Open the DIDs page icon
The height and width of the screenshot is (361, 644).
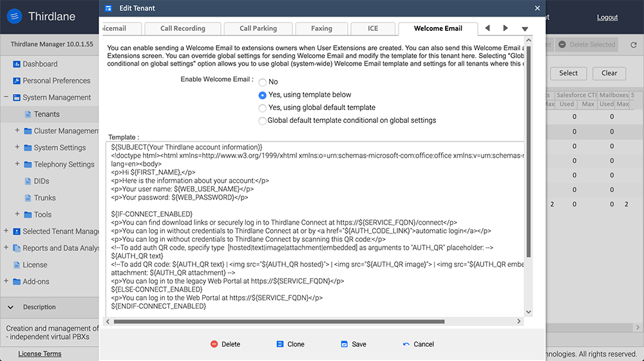[28, 181]
